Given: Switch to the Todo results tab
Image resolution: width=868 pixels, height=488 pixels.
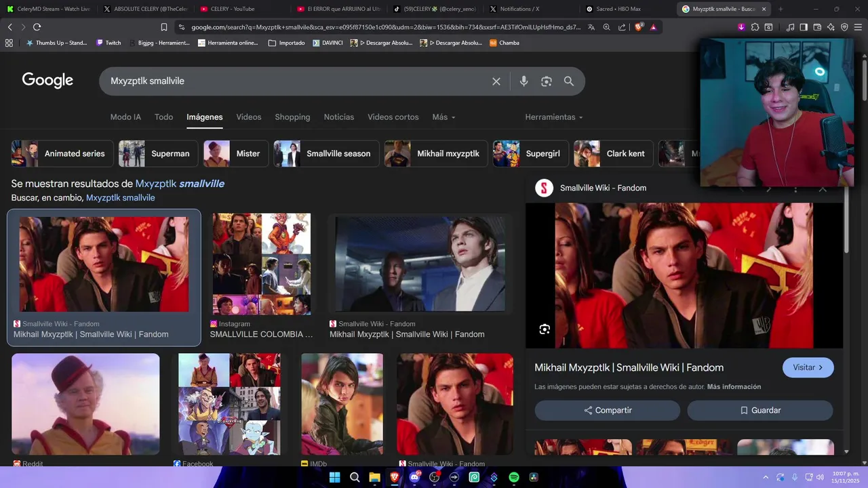Looking at the screenshot, I should 163,117.
